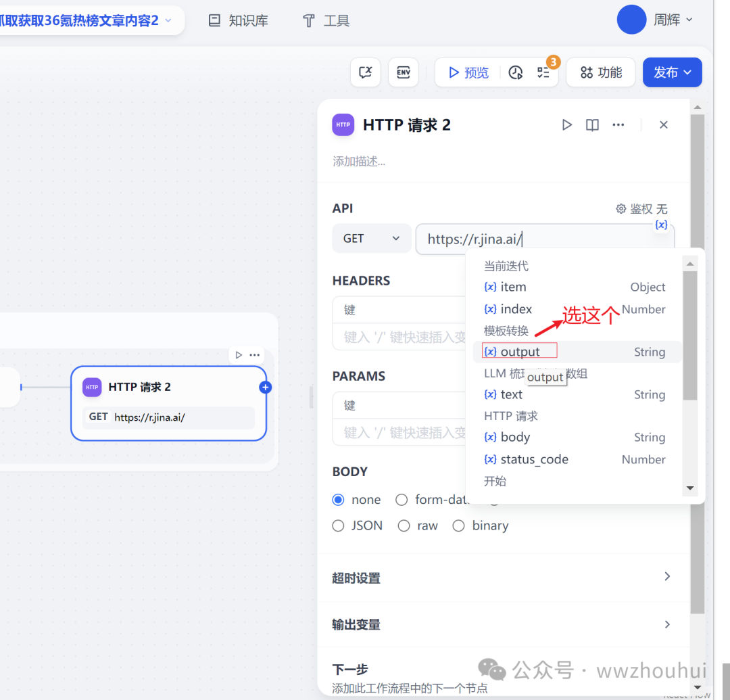This screenshot has width=730, height=700.
Task: Click the purple HTTP icon in panel header
Action: 343,125
